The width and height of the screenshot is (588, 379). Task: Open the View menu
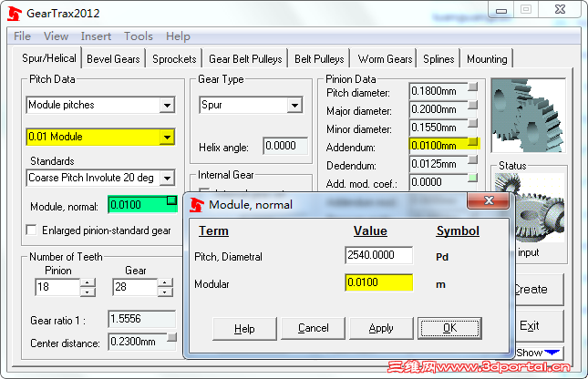point(56,36)
